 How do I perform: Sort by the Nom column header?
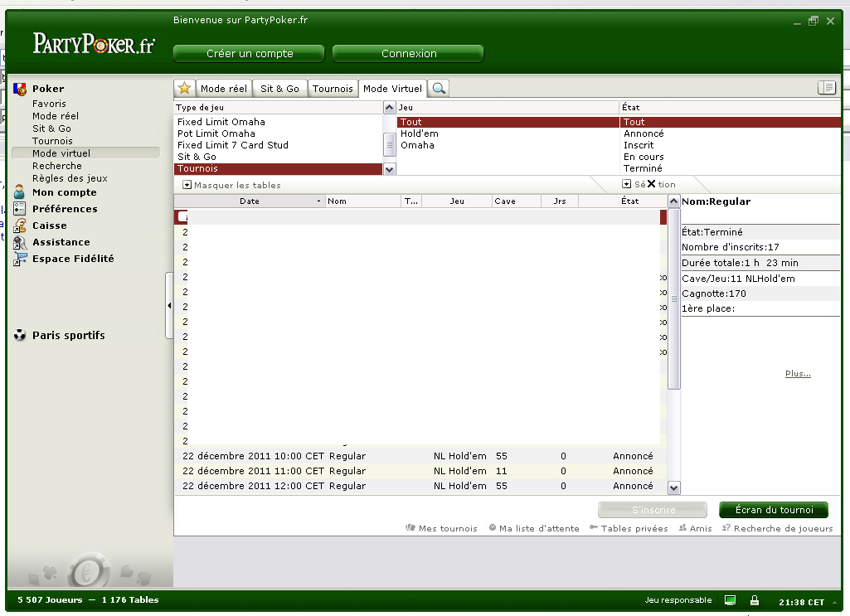pos(362,201)
